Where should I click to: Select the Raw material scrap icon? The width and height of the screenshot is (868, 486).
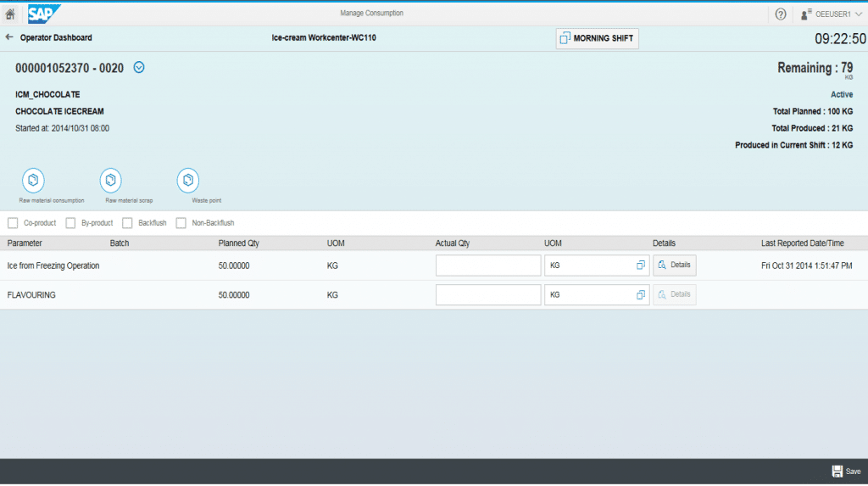point(111,181)
